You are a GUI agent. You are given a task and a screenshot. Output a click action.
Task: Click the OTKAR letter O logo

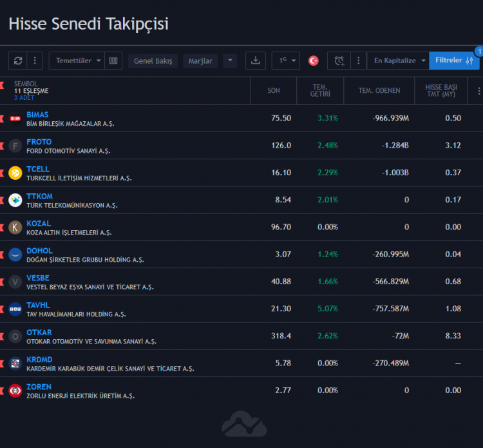(15, 336)
